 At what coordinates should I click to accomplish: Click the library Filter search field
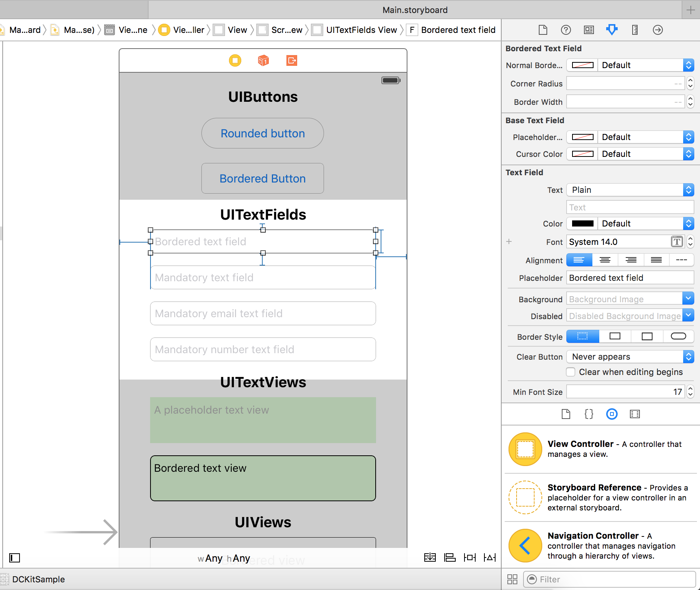(610, 579)
